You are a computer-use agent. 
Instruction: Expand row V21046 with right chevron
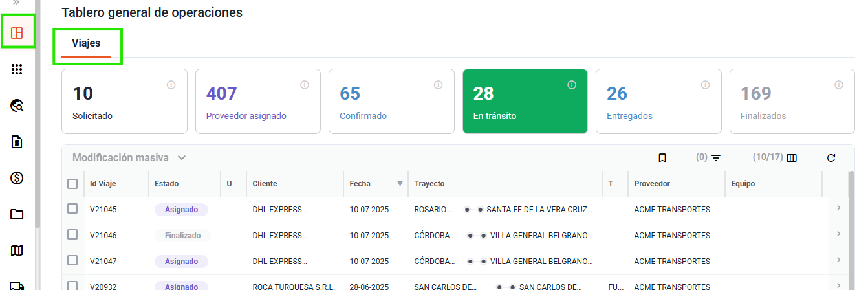[x=838, y=234]
